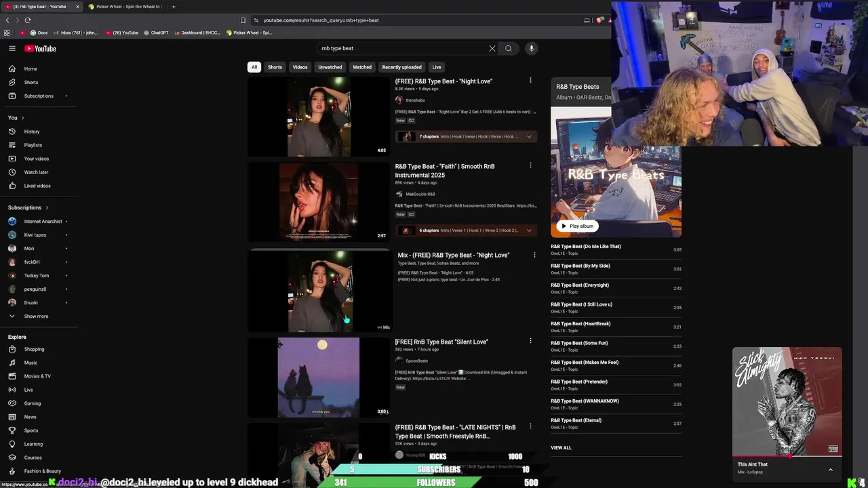Click the browser address bar URL
The image size is (868, 488).
pos(321,20)
